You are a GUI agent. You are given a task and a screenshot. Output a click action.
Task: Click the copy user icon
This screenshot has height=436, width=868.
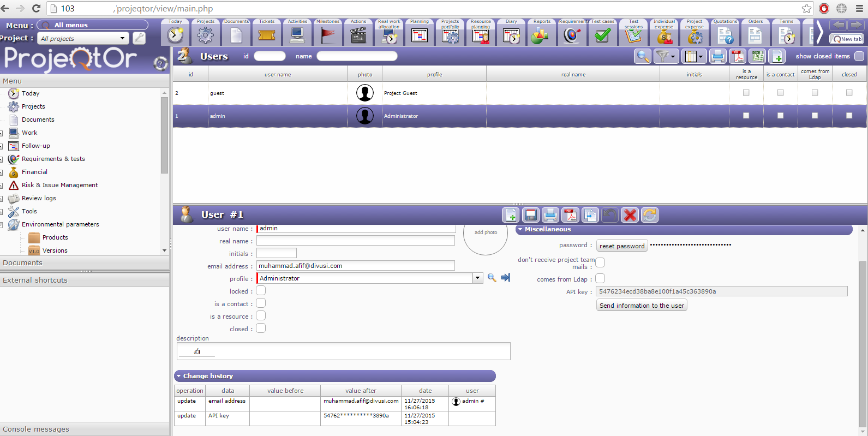pyautogui.click(x=590, y=215)
